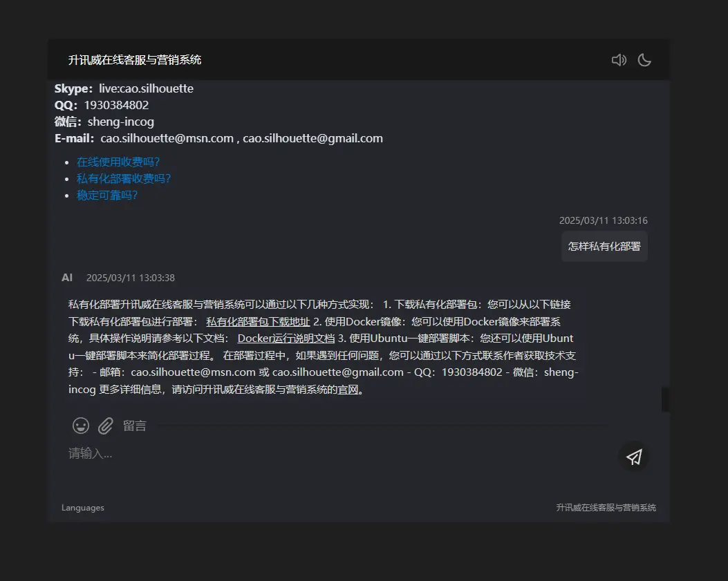Click the chat scrollbar on the right
Viewport: 728px width, 581px height.
[664, 399]
